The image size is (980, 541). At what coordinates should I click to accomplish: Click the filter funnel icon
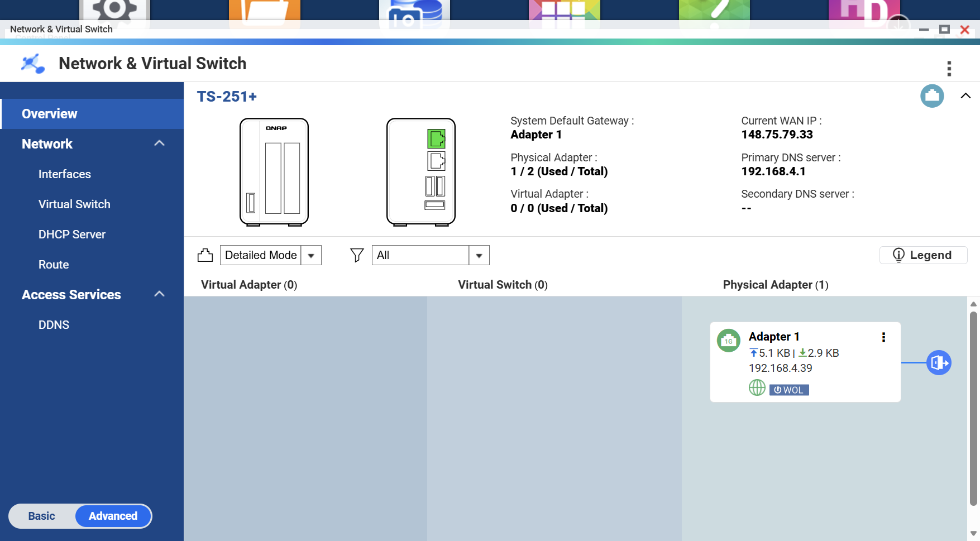tap(357, 255)
